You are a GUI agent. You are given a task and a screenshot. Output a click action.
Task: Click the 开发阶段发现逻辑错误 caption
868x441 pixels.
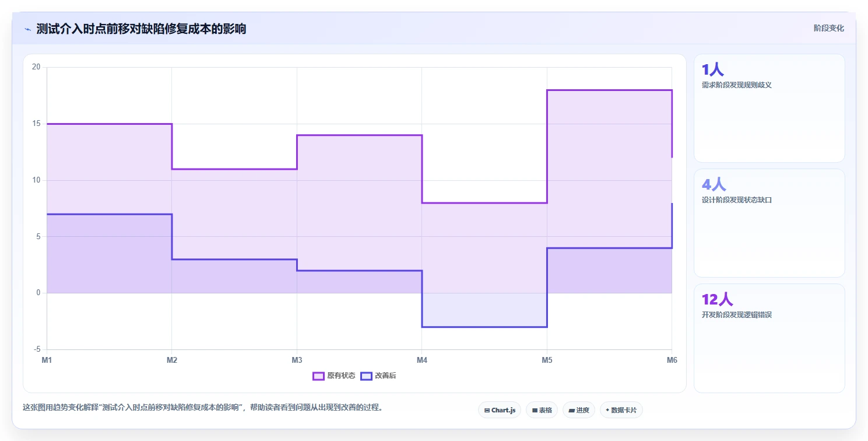(x=737, y=315)
